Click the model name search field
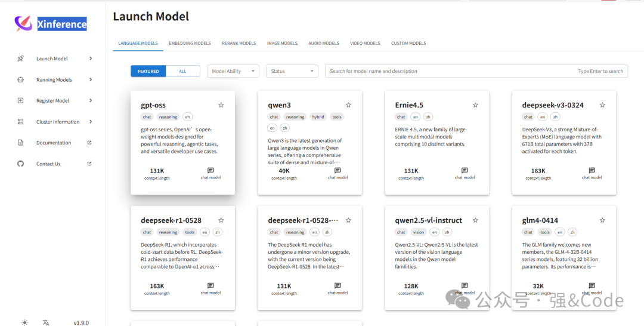644x326 pixels. pyautogui.click(x=476, y=71)
